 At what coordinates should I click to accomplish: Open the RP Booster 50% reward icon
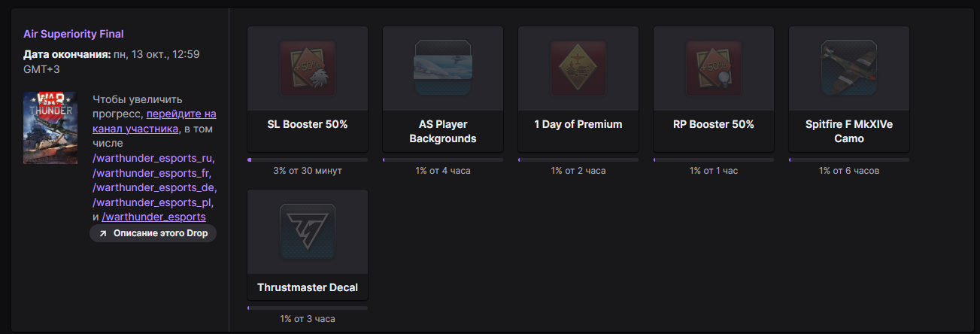(x=713, y=69)
